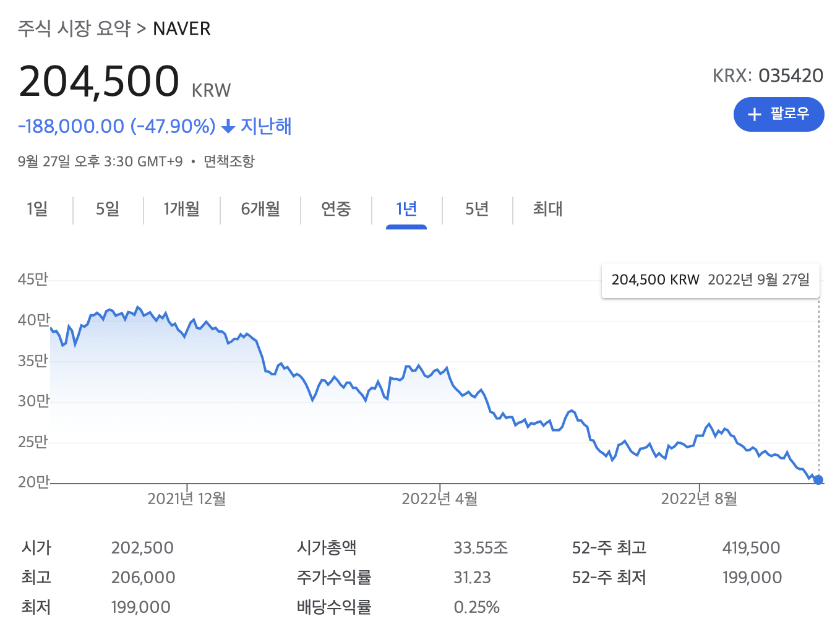
Task: Select the currently active 1년 tab
Action: coord(406,210)
